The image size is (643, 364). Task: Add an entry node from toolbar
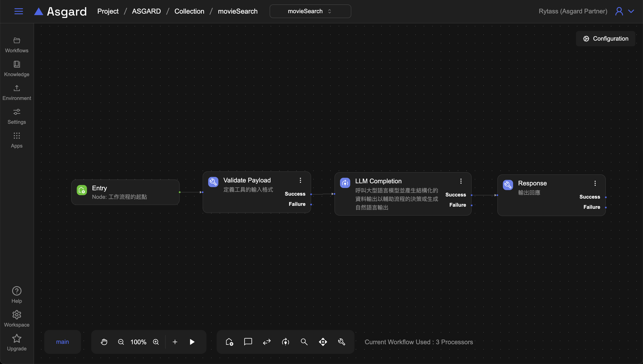tap(229, 342)
